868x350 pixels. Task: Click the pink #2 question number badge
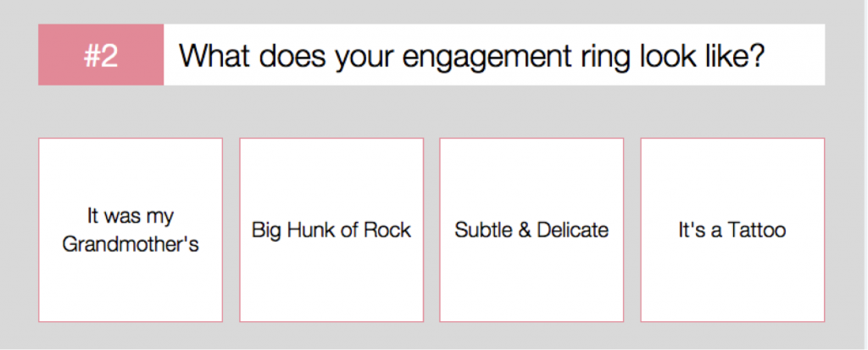(x=101, y=55)
